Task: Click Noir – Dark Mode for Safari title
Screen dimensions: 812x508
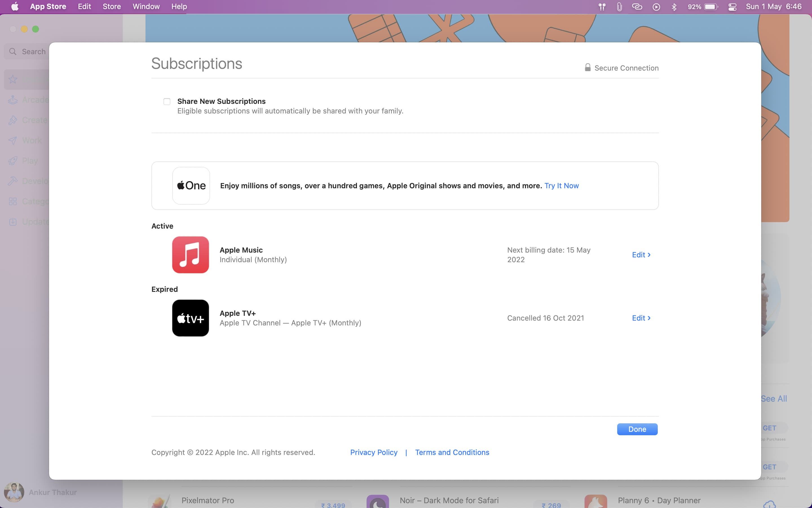Action: coord(449,500)
